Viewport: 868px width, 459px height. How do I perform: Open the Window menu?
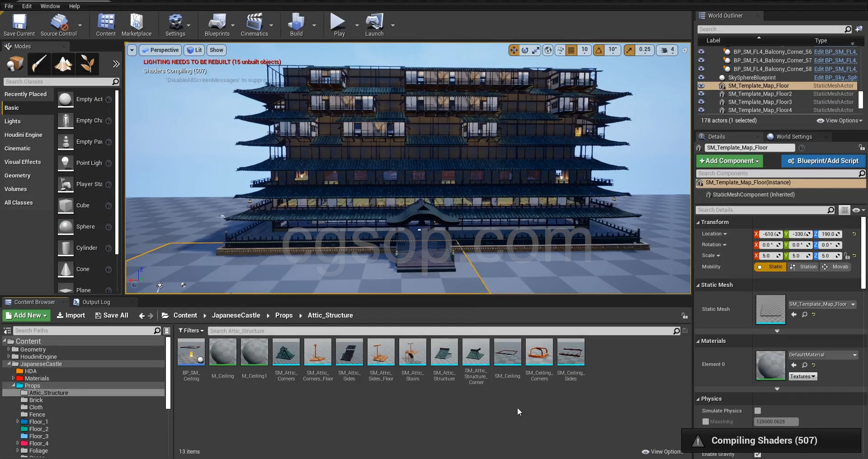pyautogui.click(x=50, y=6)
